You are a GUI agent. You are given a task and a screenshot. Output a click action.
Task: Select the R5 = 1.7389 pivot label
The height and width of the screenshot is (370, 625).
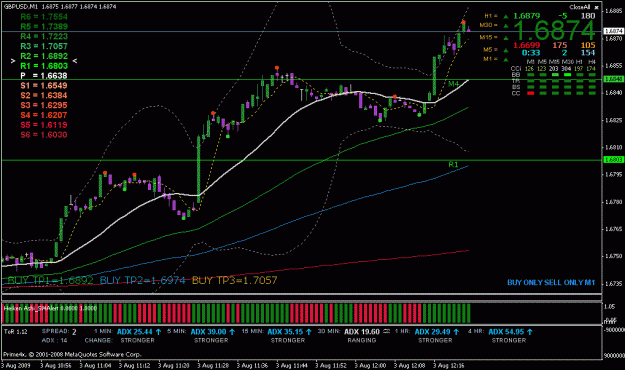(44, 26)
